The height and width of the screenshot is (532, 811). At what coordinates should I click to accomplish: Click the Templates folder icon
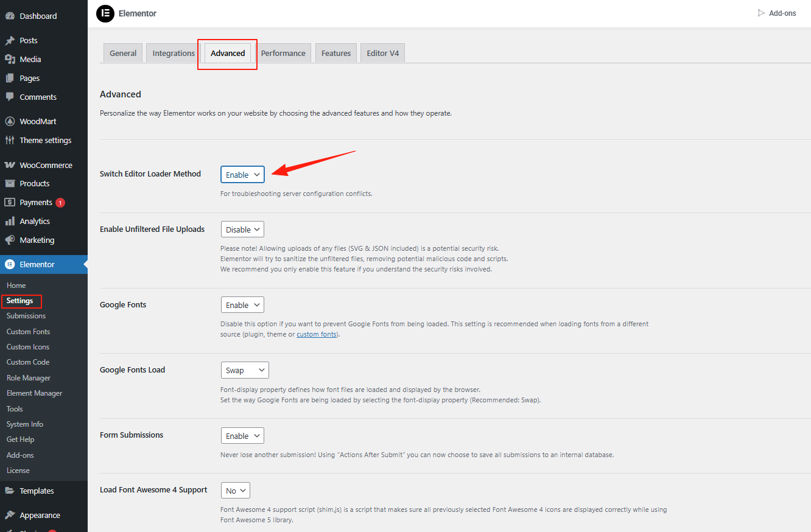coord(10,491)
